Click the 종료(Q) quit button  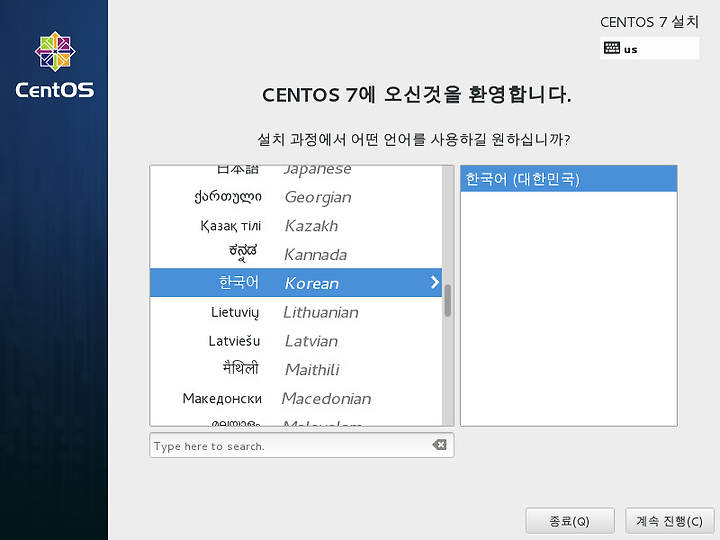[x=570, y=521]
